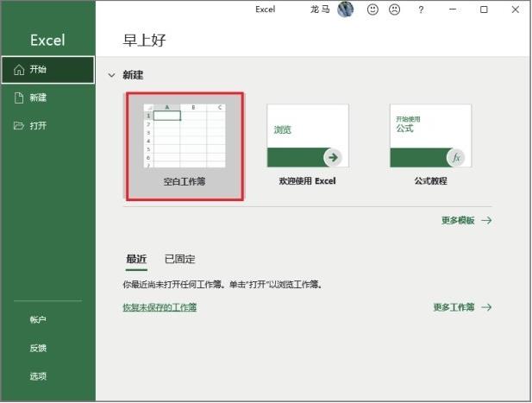
Task: Select 打开 in the left sidebar
Action: 47,126
